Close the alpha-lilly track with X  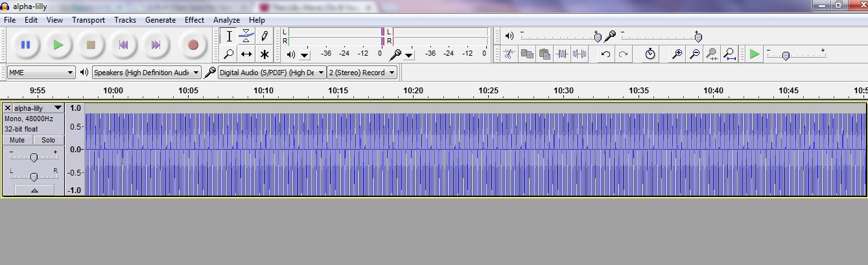pyautogui.click(x=8, y=108)
